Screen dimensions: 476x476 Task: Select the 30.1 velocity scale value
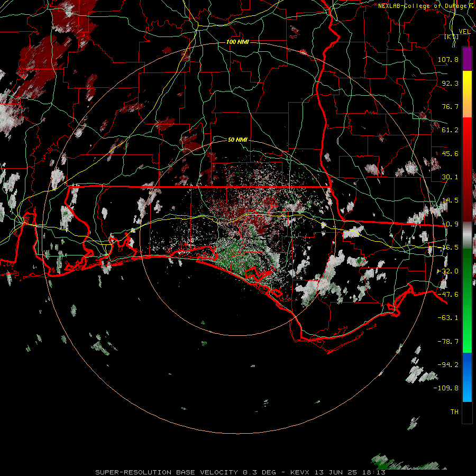(450, 177)
